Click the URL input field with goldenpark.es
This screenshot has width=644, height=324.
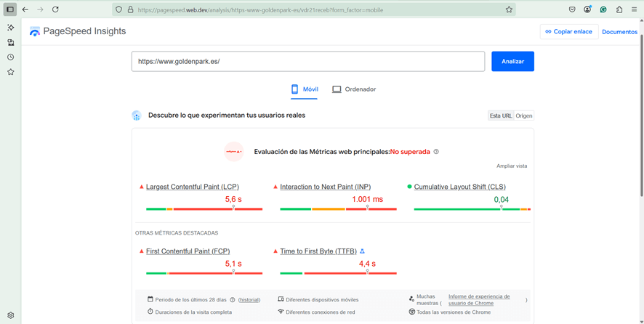point(308,61)
